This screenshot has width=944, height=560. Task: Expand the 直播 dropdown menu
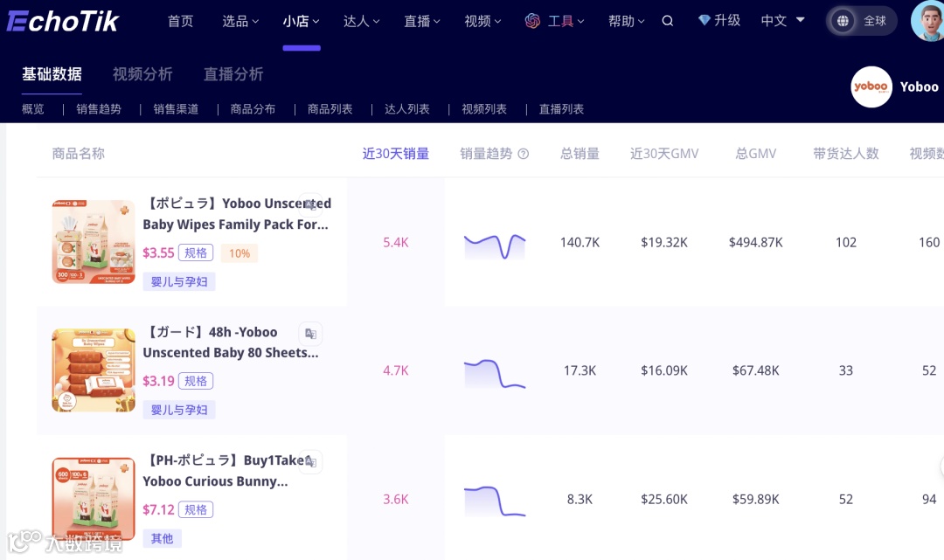422,21
